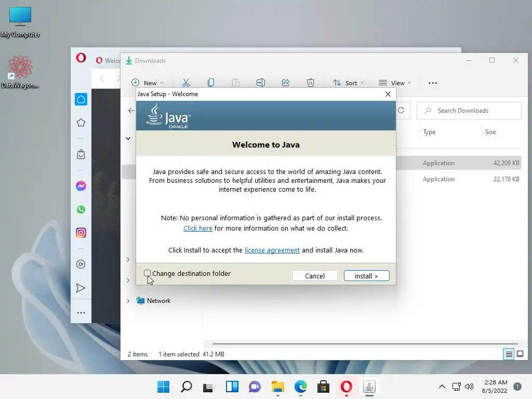The height and width of the screenshot is (399, 532).
Task: Click the Copy icon in Explorer toolbar
Action: click(211, 83)
